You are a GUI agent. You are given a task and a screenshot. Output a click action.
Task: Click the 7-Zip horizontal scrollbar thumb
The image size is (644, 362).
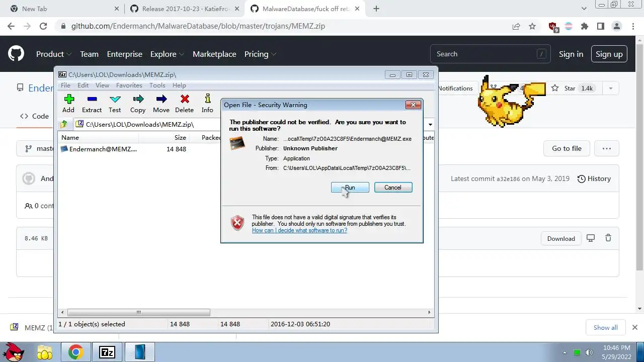click(x=139, y=312)
